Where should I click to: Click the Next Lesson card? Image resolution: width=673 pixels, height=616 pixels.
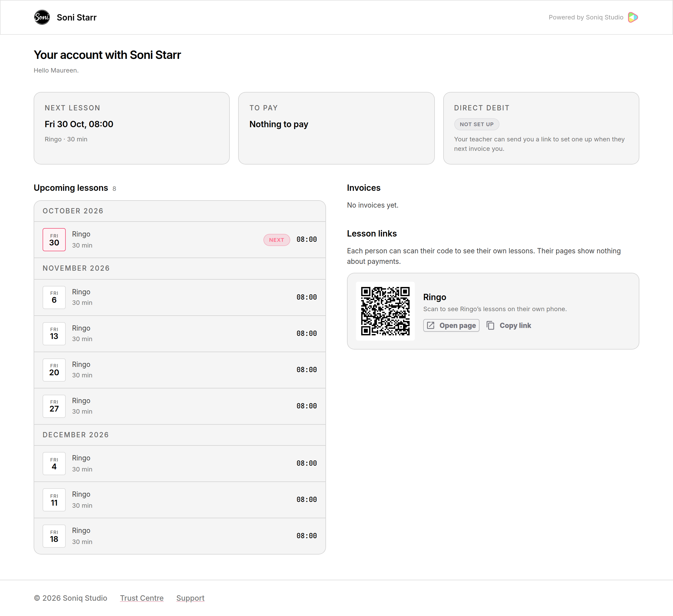131,128
